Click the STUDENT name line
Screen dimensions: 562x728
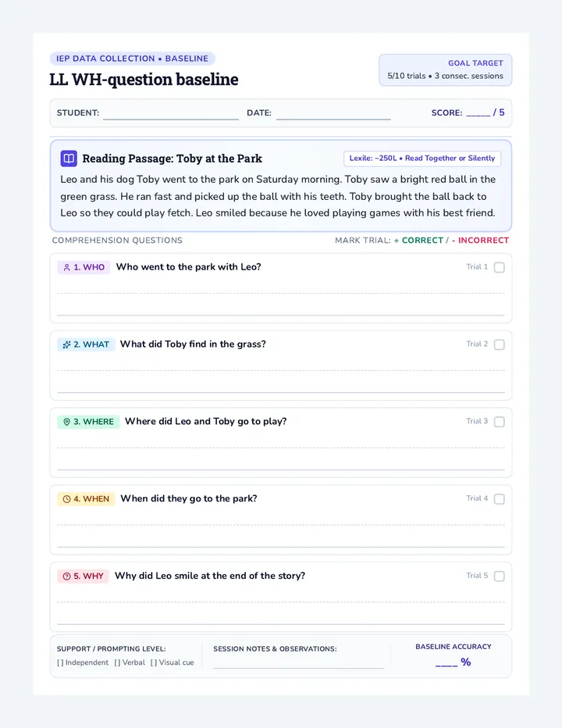click(171, 114)
